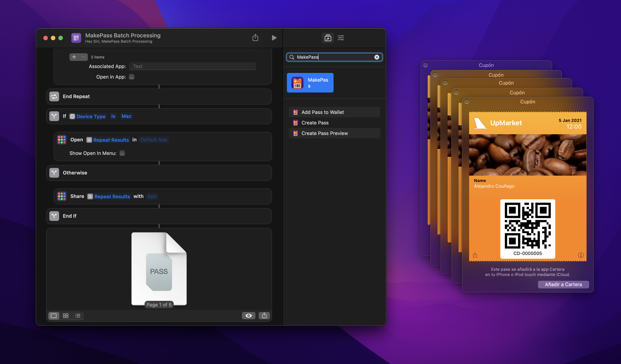Close the front Cupón window

pyautogui.click(x=467, y=101)
